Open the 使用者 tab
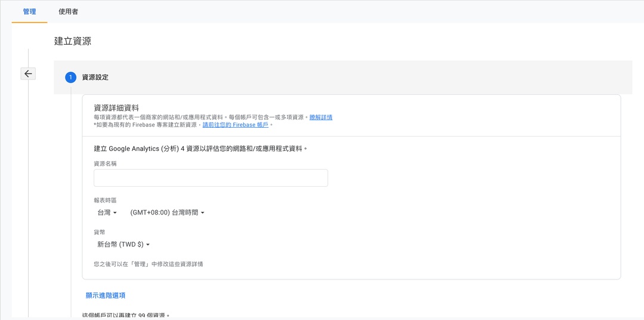Viewport: 644px width, 320px height. 68,11
